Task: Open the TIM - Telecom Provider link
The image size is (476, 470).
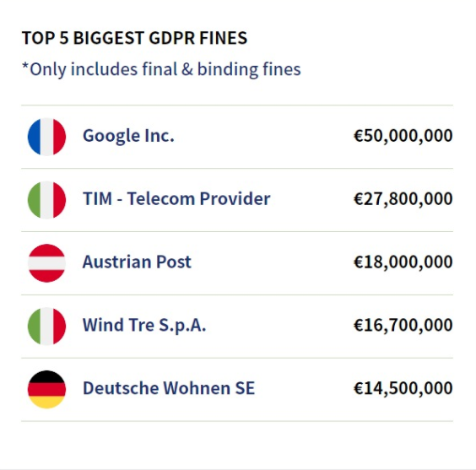Action: [176, 199]
